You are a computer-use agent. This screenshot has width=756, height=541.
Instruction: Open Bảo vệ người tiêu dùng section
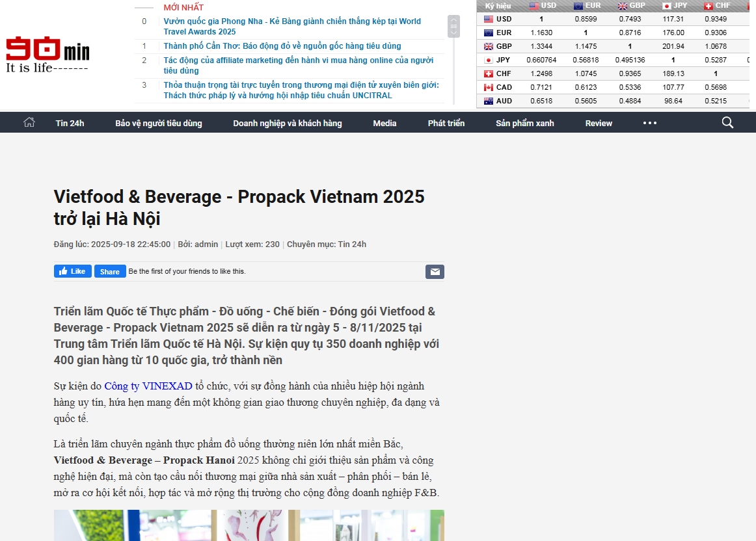(x=159, y=123)
